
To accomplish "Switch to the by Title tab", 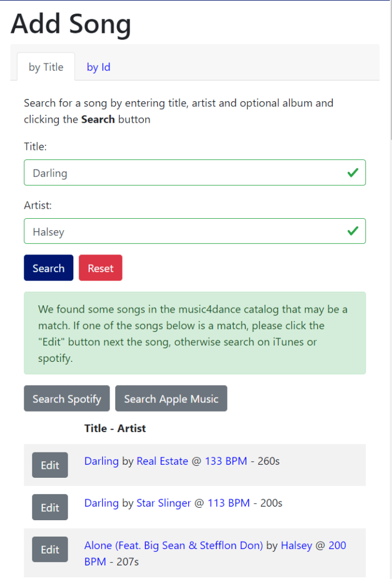I will pyautogui.click(x=46, y=67).
